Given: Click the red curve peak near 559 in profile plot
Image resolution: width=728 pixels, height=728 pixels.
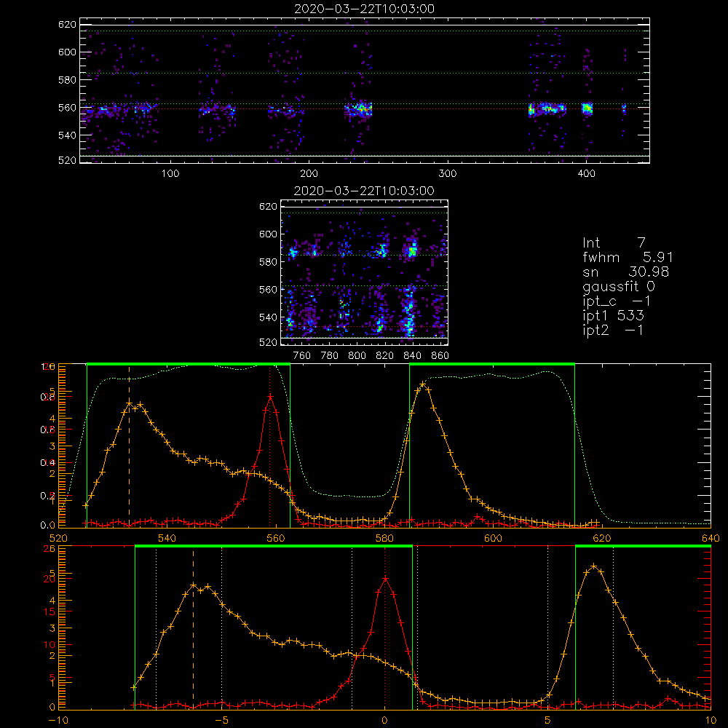Looking at the screenshot, I should [270, 397].
